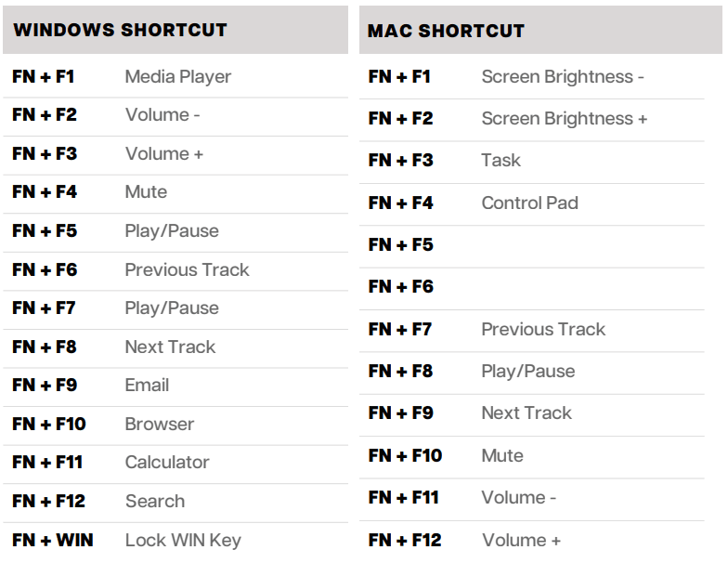
Task: Click the Control Pad description
Action: pyautogui.click(x=529, y=203)
